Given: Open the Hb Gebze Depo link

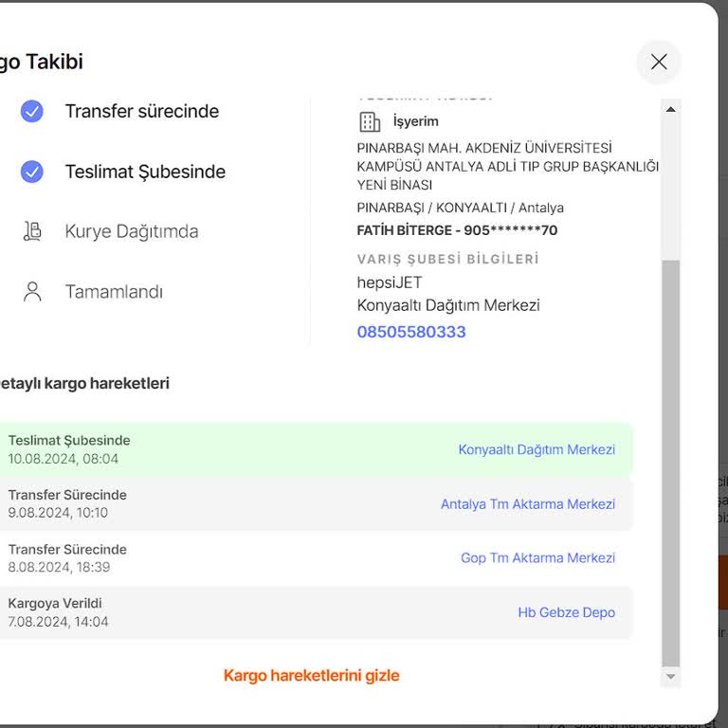Looking at the screenshot, I should click(566, 612).
